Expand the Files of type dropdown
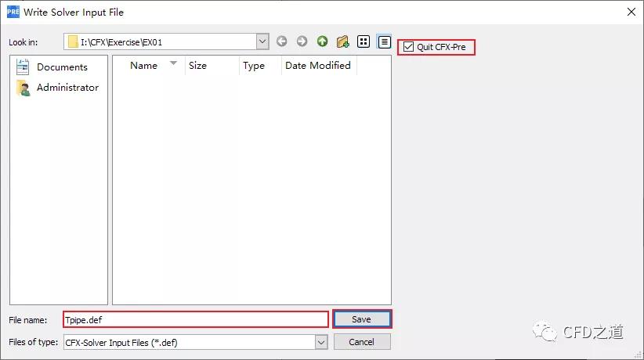Image resolution: width=644 pixels, height=360 pixels. click(321, 342)
